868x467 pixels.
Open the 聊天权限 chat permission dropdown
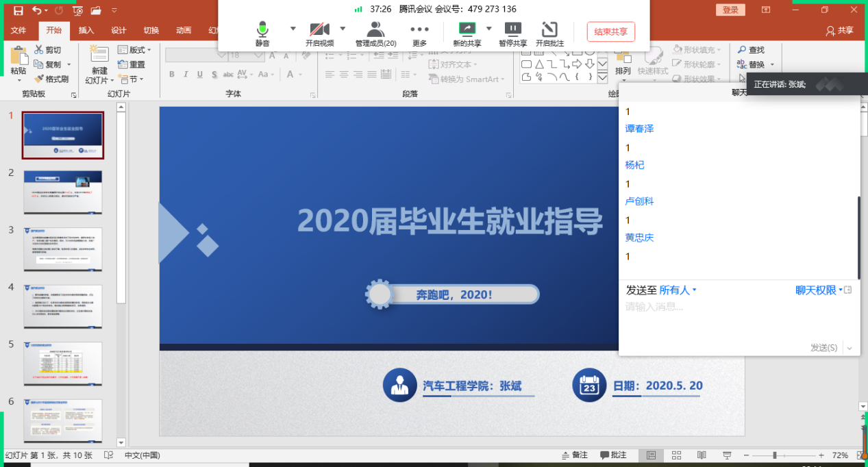(x=819, y=290)
